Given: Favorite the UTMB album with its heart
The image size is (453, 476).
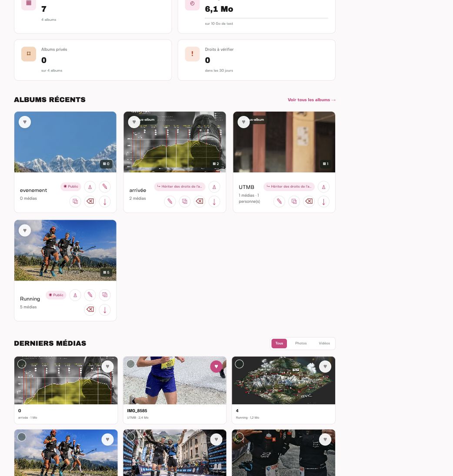Looking at the screenshot, I should point(243,122).
